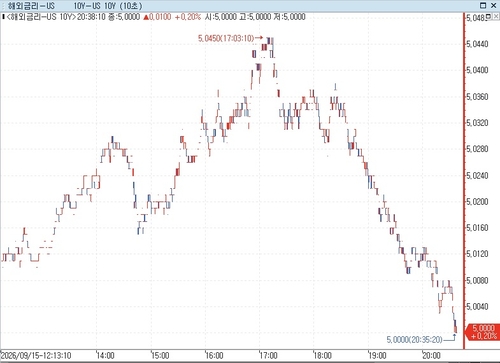Viewport: 500px width, 363px height.
Task: Click the window title grip handle
Action: 3,6
